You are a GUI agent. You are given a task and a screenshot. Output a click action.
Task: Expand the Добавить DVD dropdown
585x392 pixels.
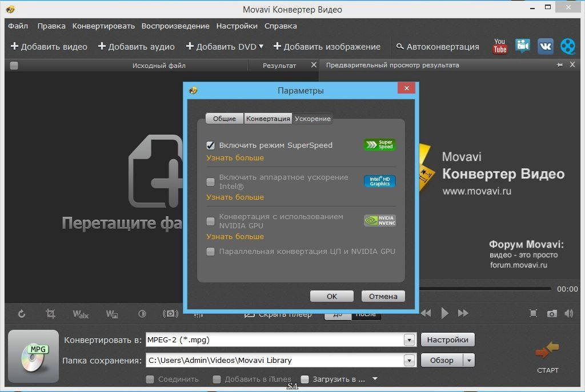(x=261, y=46)
